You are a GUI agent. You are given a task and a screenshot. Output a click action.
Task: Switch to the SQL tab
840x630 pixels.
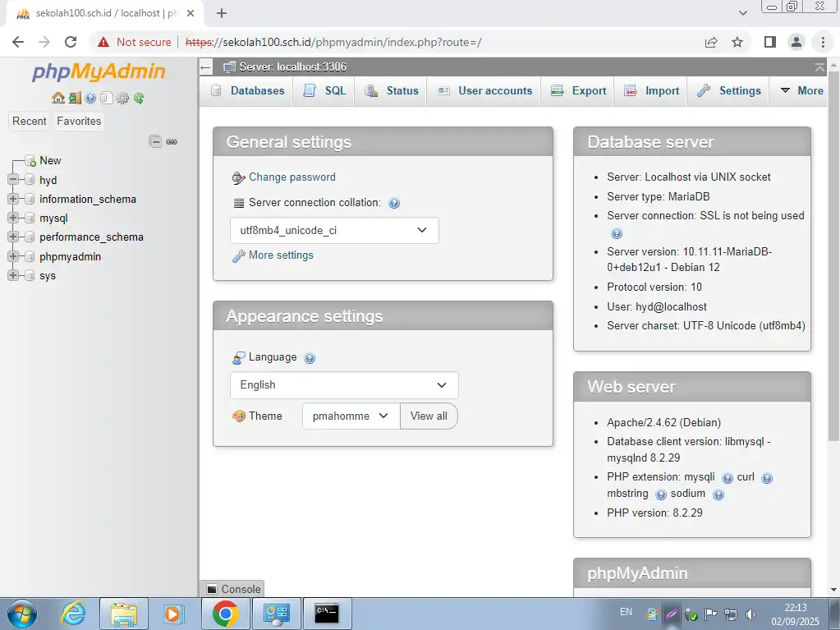coord(324,91)
